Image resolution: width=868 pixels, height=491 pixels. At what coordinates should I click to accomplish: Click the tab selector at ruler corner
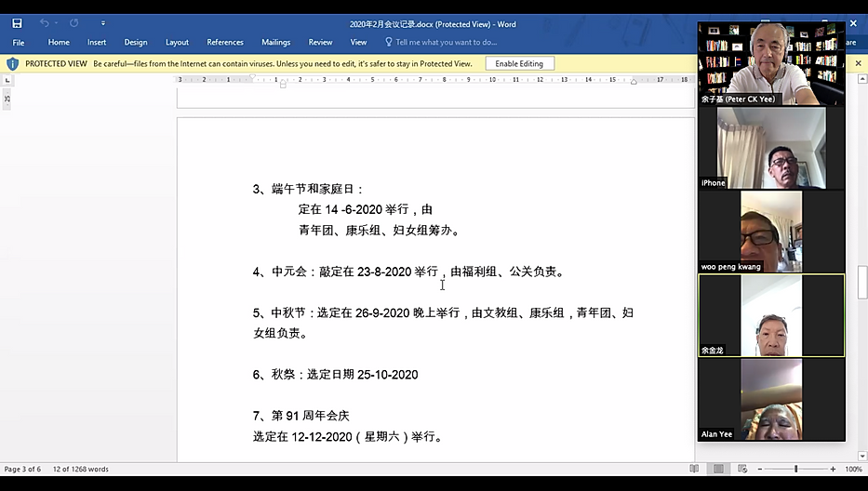(7, 80)
